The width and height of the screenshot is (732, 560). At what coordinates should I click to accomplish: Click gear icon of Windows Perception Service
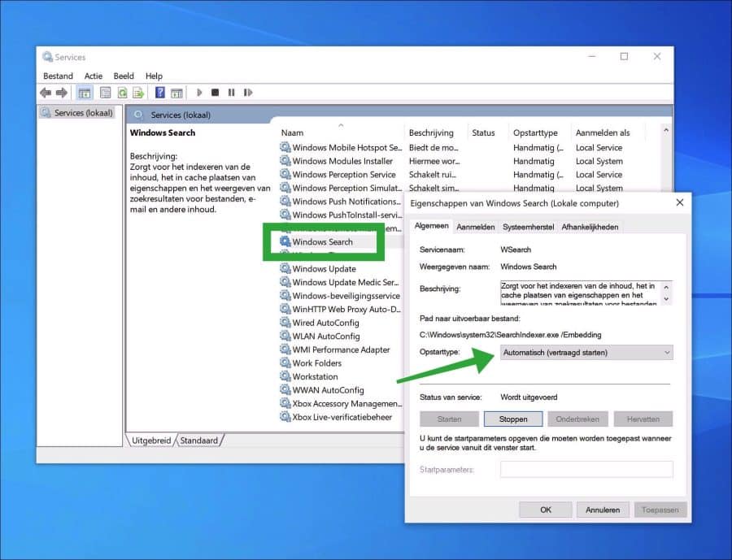pyautogui.click(x=285, y=175)
